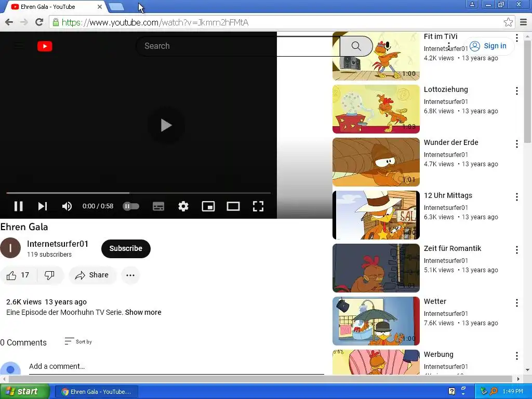Click the Add a comment field
The width and height of the screenshot is (532, 399).
[x=177, y=366]
